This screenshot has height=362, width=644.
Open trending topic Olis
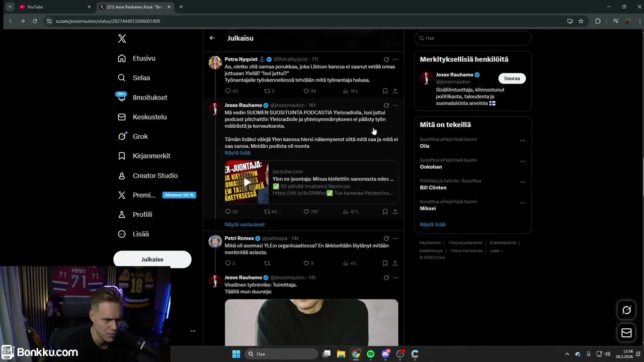(x=425, y=146)
